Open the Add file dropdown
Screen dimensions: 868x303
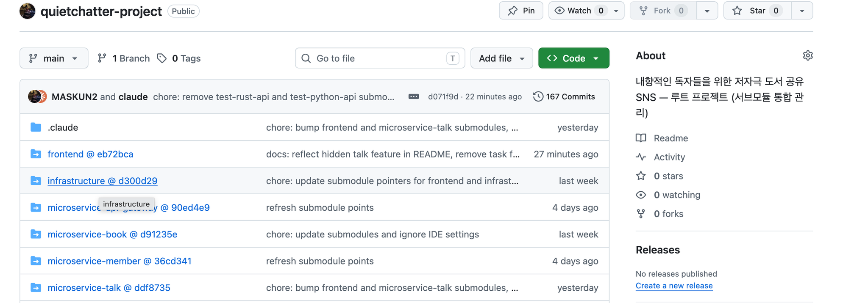[x=502, y=58]
